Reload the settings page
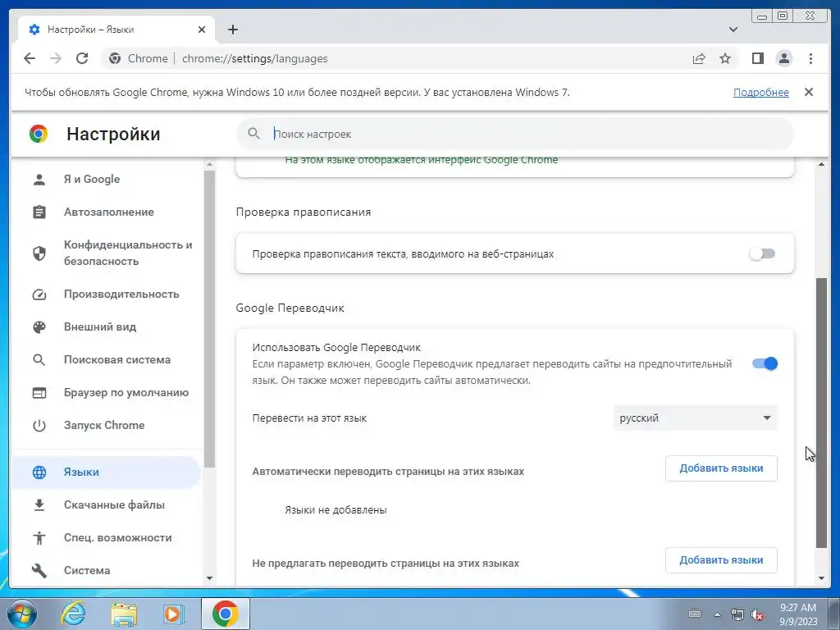840x630 pixels. click(82, 58)
